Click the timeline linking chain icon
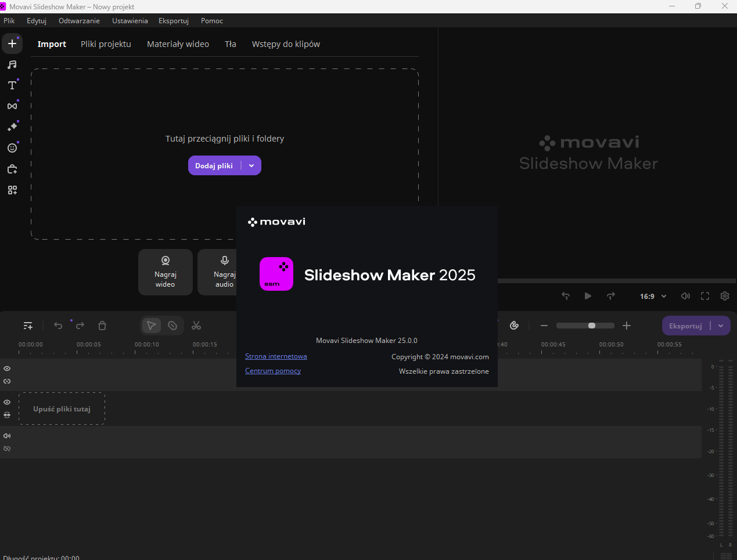Viewport: 737px width, 560px height. point(514,326)
